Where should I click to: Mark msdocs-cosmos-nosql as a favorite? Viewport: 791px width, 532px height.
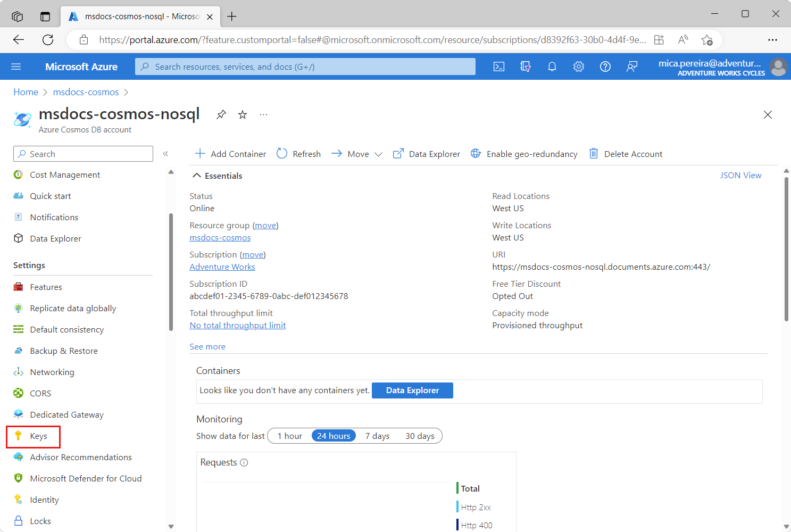tap(243, 114)
